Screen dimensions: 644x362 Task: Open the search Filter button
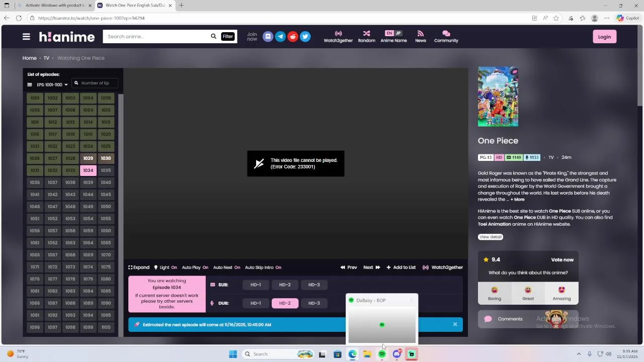click(228, 36)
